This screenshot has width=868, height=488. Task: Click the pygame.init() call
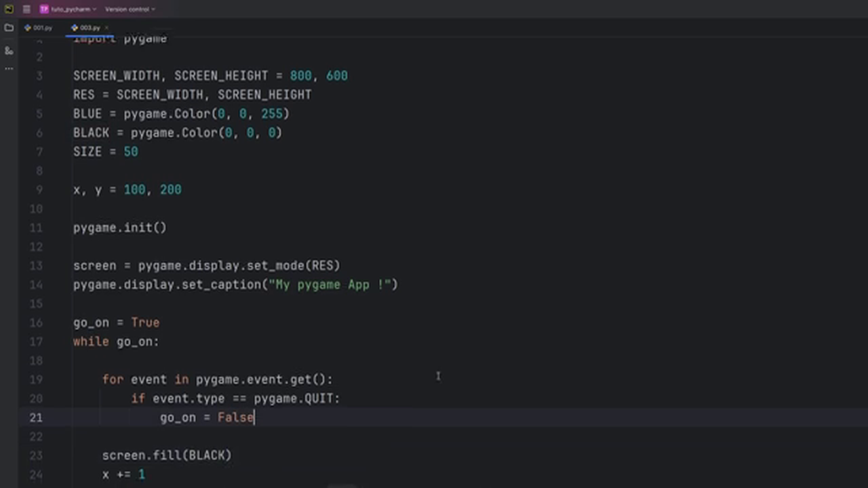click(119, 228)
